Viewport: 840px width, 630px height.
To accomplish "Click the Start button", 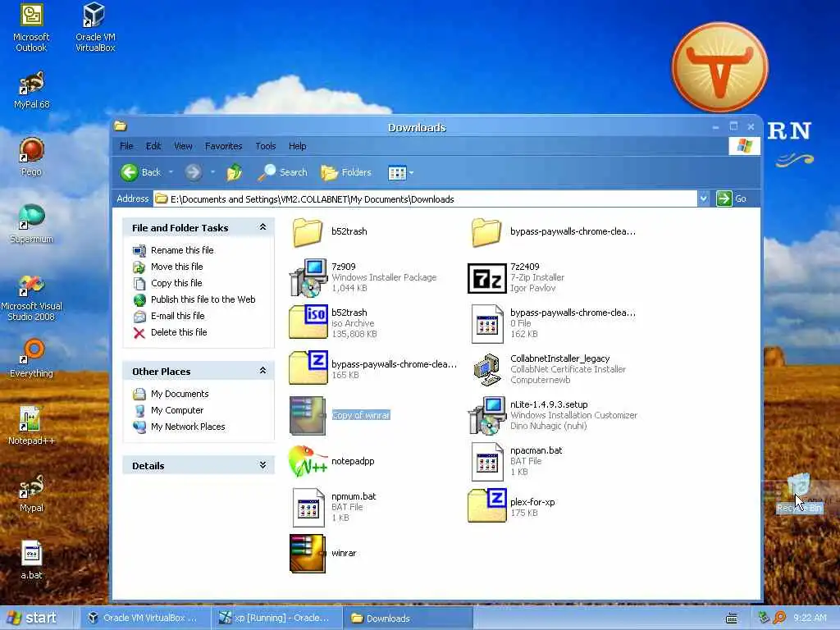I will (31, 618).
